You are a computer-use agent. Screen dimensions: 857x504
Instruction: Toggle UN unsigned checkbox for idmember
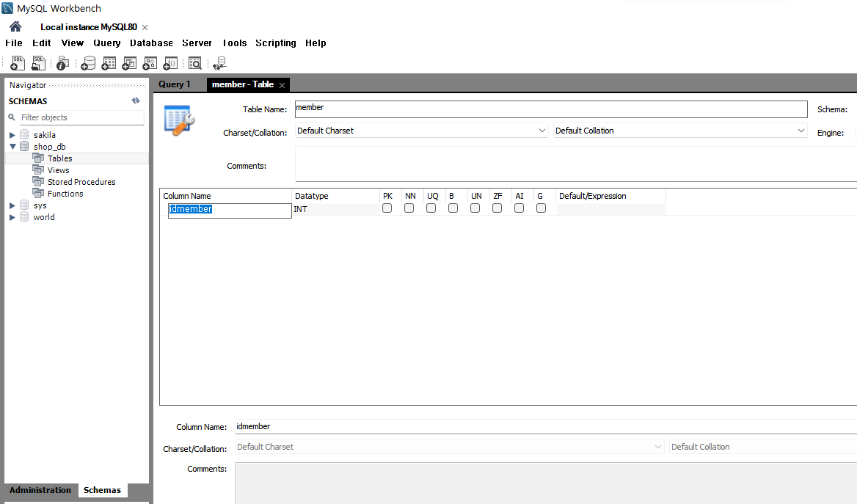point(475,208)
